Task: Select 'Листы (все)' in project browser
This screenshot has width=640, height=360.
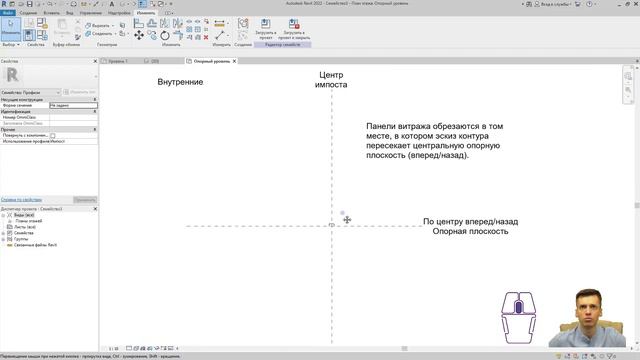Action: point(25,227)
